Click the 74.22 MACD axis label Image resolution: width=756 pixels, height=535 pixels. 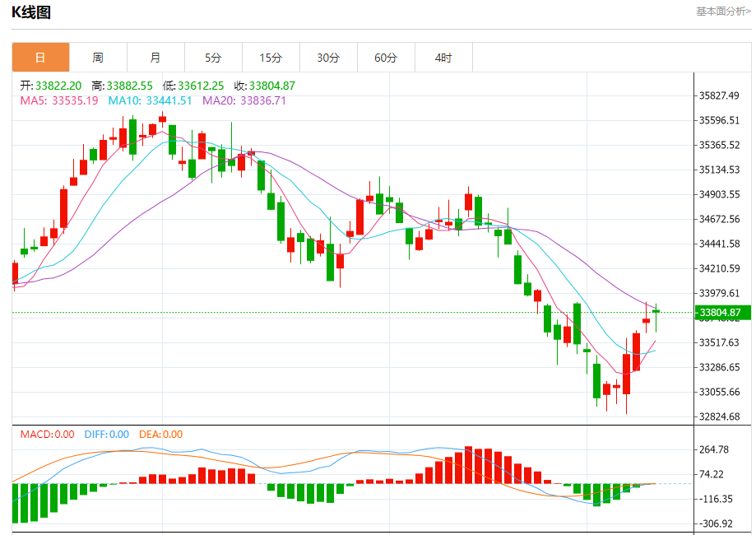point(711,474)
